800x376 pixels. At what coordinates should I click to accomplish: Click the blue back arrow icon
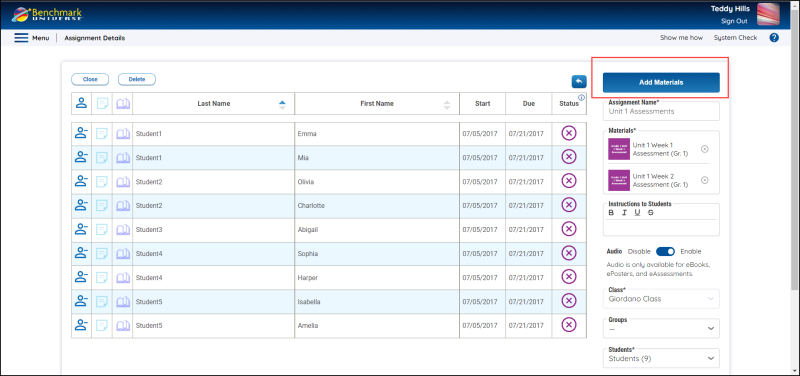point(579,82)
